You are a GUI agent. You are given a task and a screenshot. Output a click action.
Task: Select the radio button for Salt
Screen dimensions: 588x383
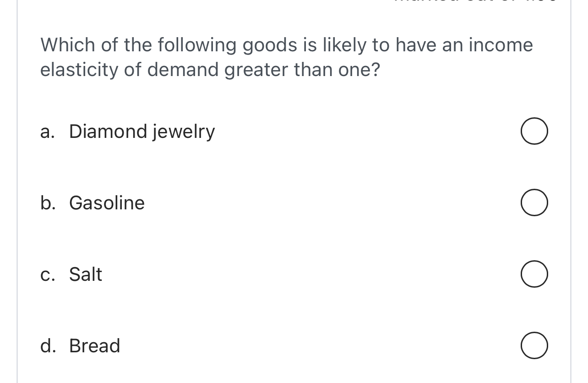534,274
